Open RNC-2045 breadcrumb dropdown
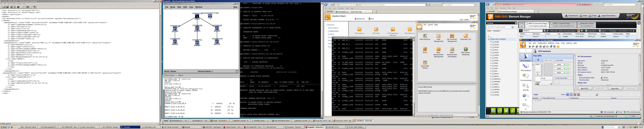The height and width of the screenshot is (129, 644). pyautogui.click(x=500, y=31)
